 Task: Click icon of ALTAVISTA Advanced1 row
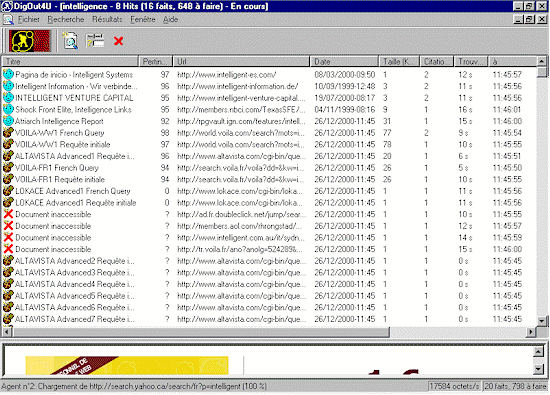click(8, 156)
